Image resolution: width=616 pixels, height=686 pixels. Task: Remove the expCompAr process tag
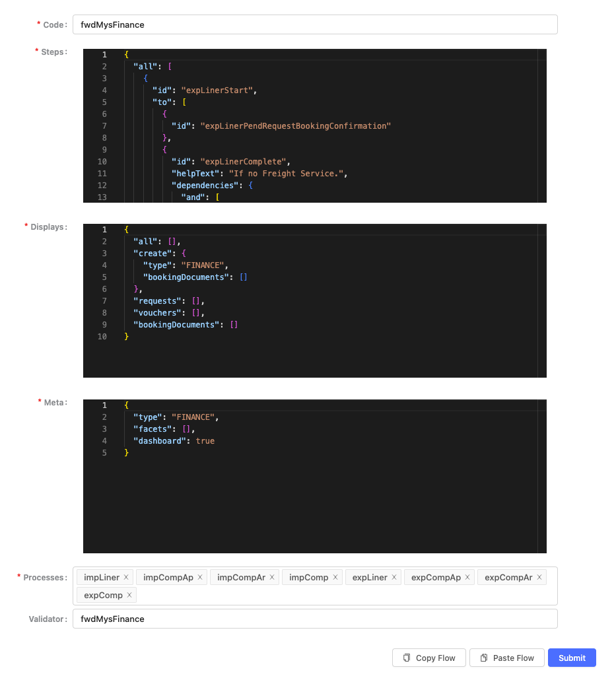539,577
